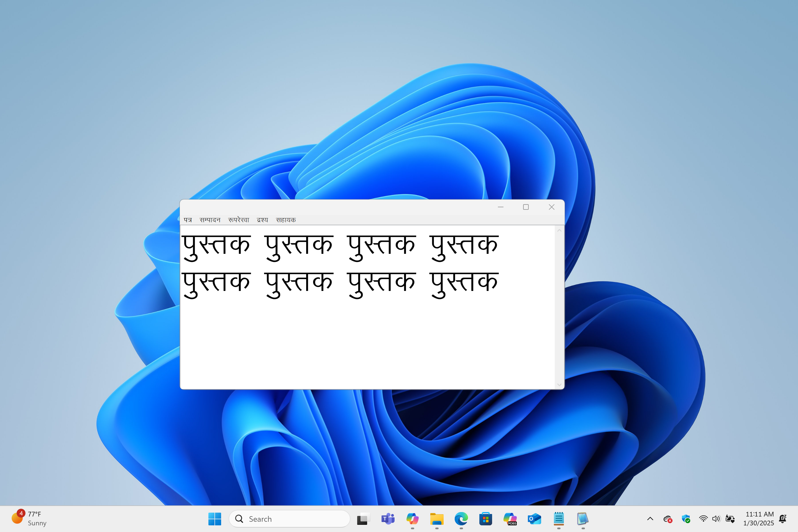798x532 pixels.
Task: Click the scrollbar up arrow in the editor
Action: coord(559,231)
